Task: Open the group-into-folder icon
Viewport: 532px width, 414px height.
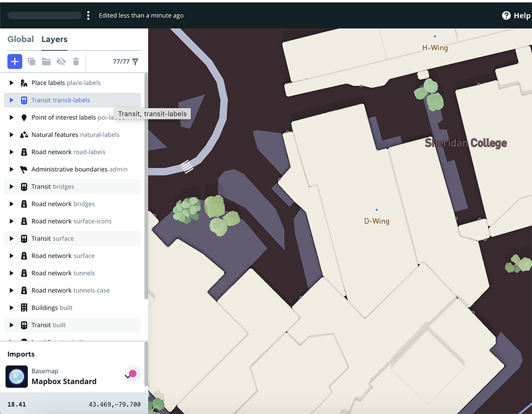Action: pyautogui.click(x=46, y=61)
